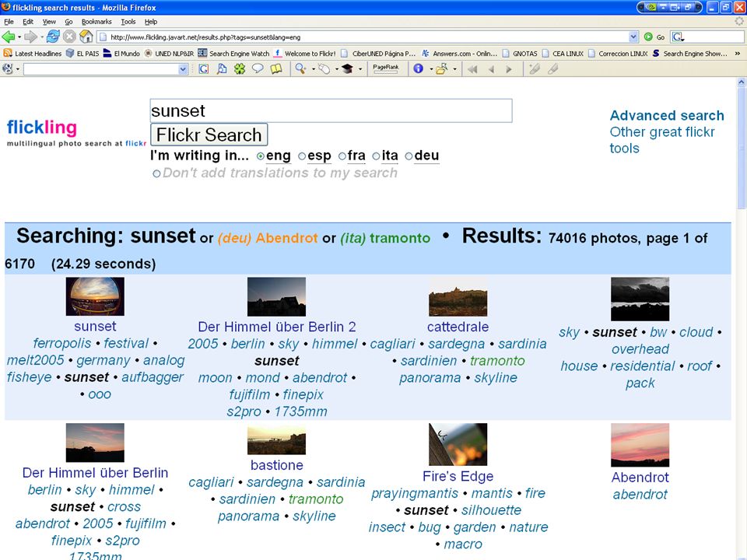Click the PageRank indicator
Image resolution: width=747 pixels, height=560 pixels.
pyautogui.click(x=385, y=69)
